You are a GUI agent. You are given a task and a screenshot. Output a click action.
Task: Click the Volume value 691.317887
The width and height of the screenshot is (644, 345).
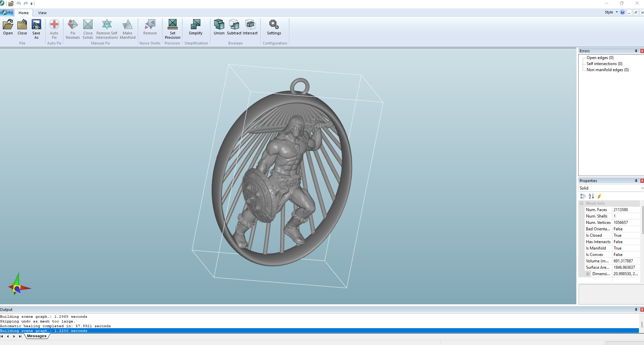pos(623,261)
